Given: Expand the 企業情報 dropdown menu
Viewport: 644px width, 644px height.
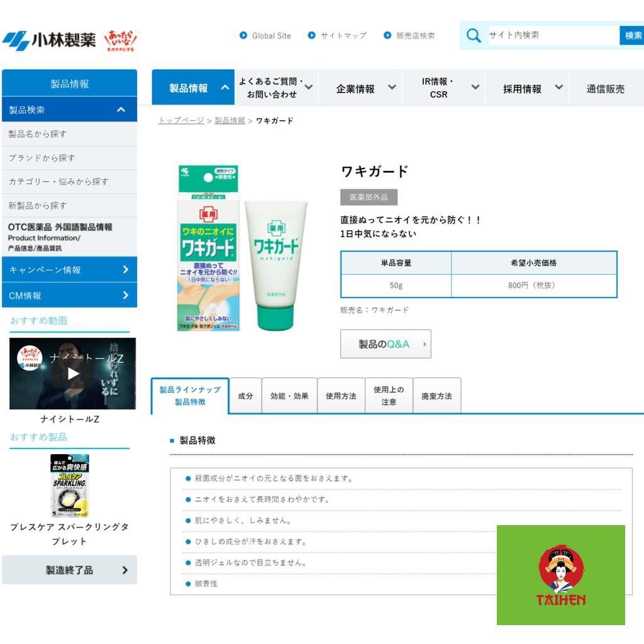Looking at the screenshot, I should pyautogui.click(x=365, y=89).
